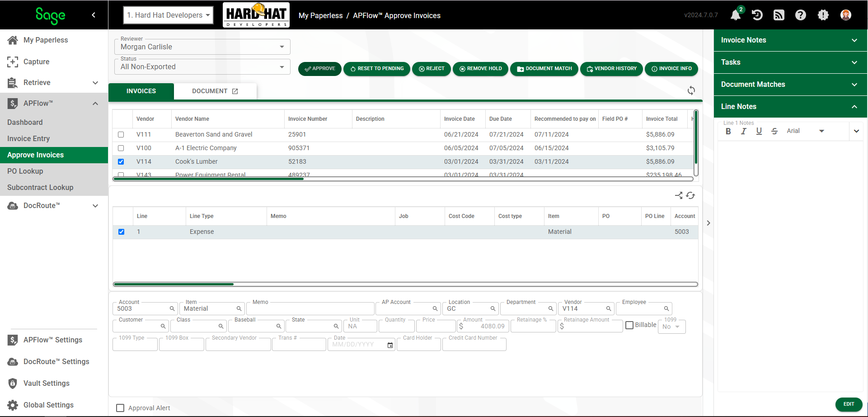Click the REJECT button

(432, 69)
